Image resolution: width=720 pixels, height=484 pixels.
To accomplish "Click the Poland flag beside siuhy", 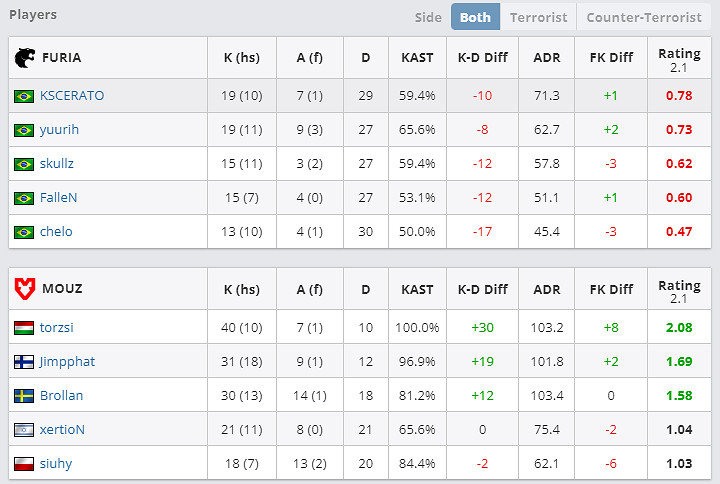I will [24, 463].
